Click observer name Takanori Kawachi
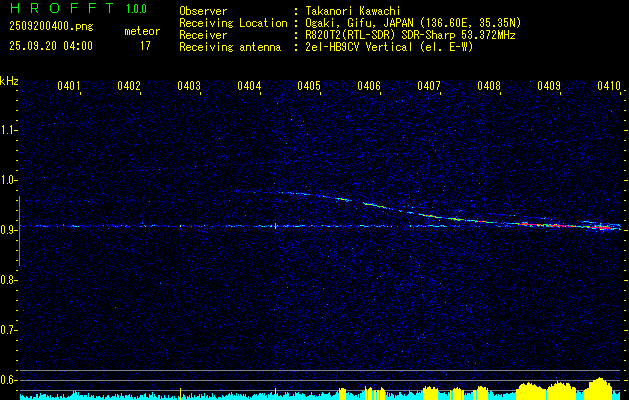This screenshot has height=400, width=629. (353, 11)
